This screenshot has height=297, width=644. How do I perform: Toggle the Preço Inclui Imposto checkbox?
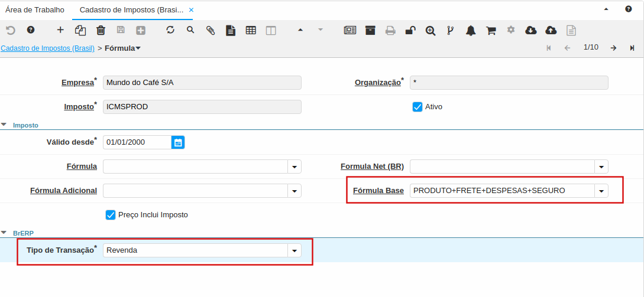point(111,214)
